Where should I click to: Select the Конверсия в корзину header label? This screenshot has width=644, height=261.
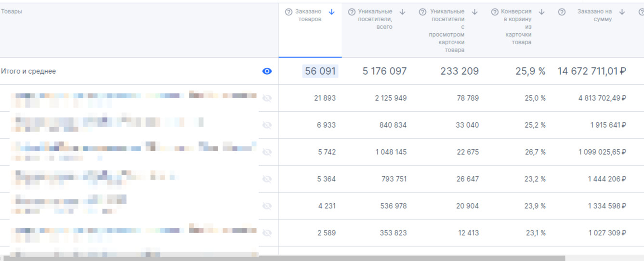point(516,26)
